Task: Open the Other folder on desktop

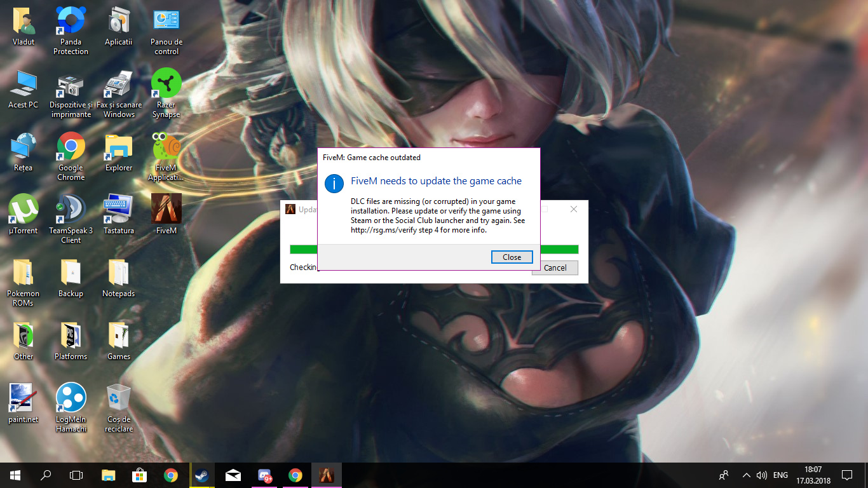Action: coord(24,341)
